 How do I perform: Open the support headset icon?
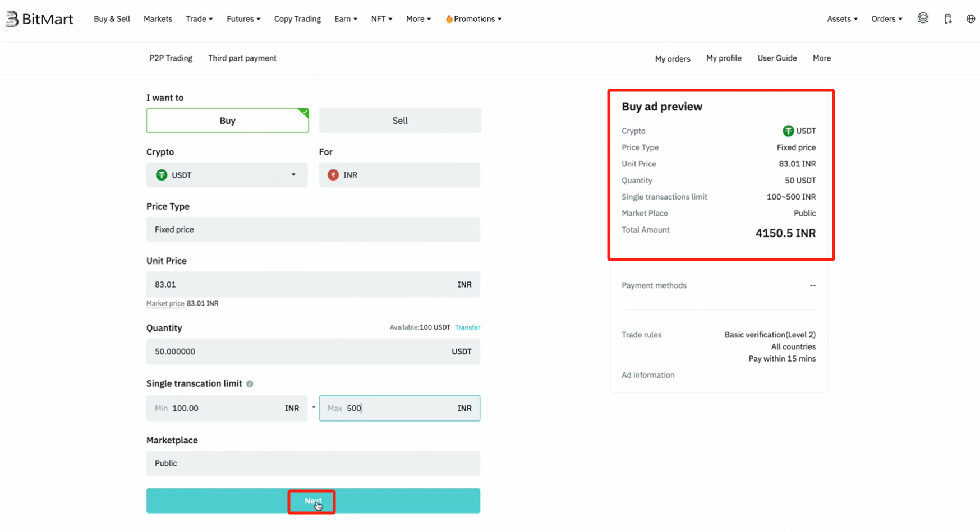click(923, 18)
